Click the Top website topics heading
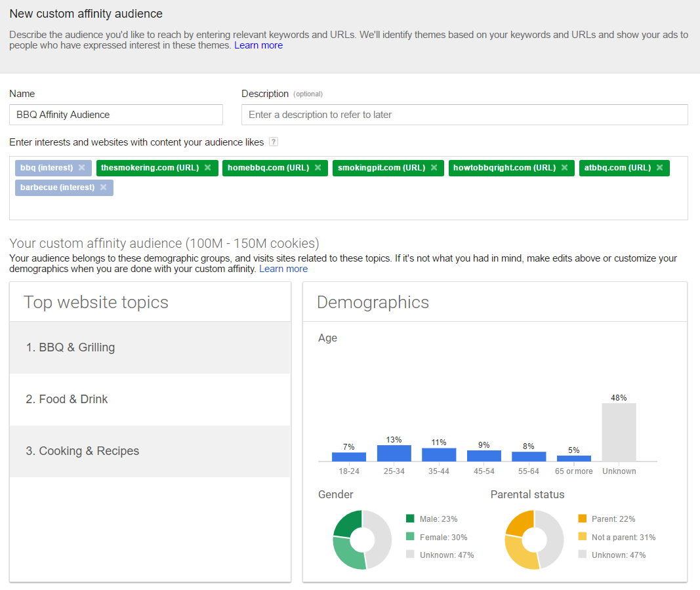This screenshot has height=590, width=700. (96, 302)
